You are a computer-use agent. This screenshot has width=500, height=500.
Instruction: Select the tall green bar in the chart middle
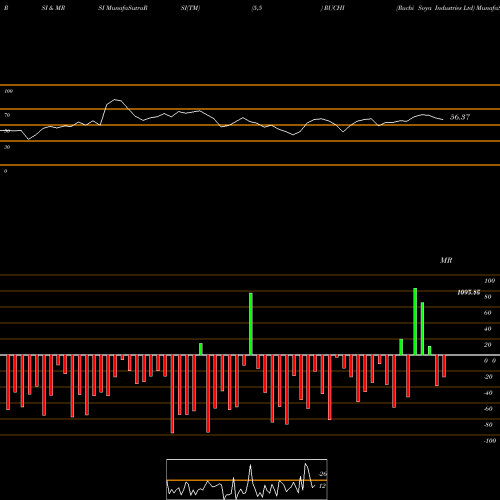[251, 324]
